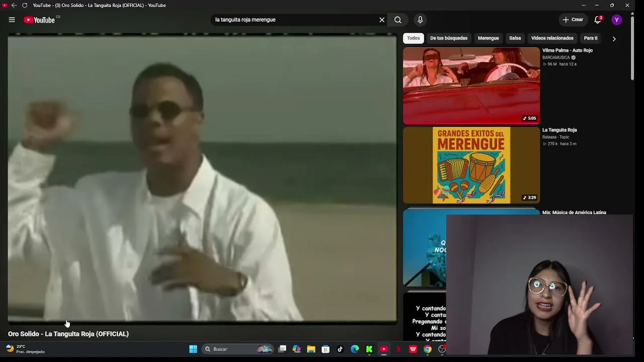Open File Explorer from the taskbar
The image size is (644, 362).
tap(311, 349)
